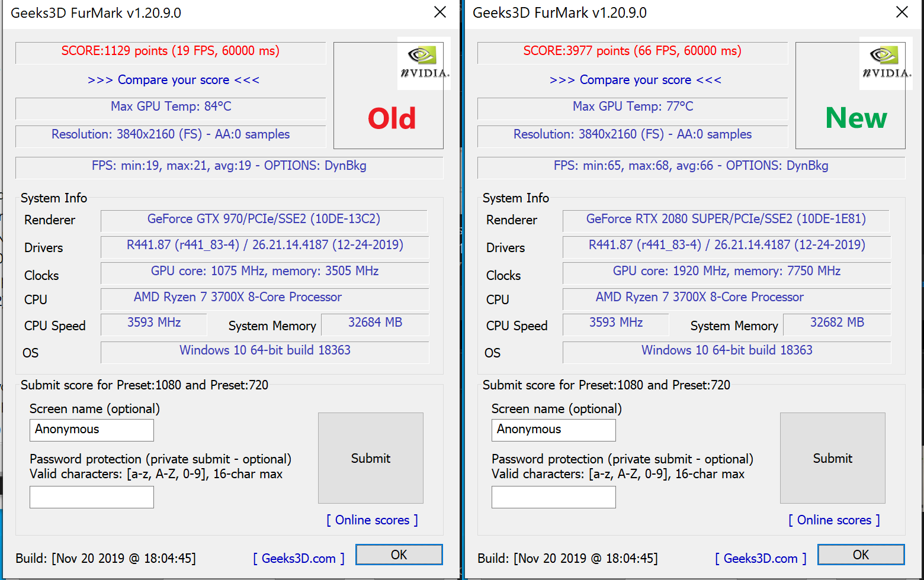Open Online scores link in the New window
This screenshot has height=580, width=924.
[834, 520]
